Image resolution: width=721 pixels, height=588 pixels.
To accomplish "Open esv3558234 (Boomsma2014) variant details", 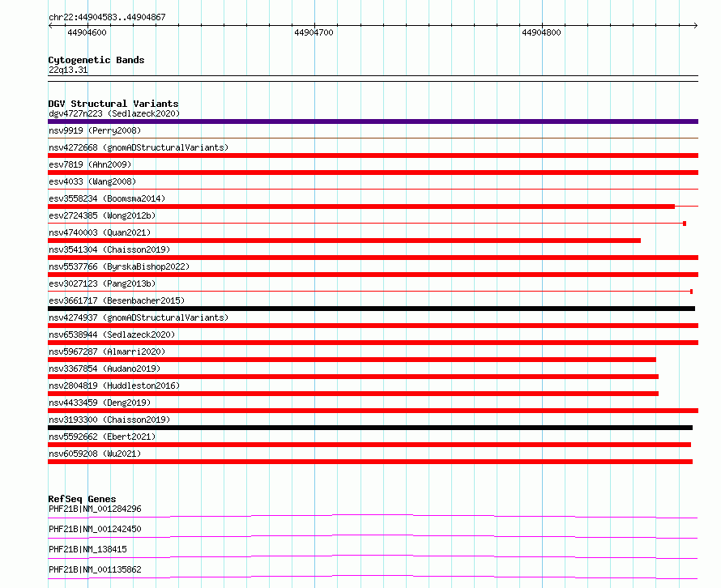I will point(107,198).
